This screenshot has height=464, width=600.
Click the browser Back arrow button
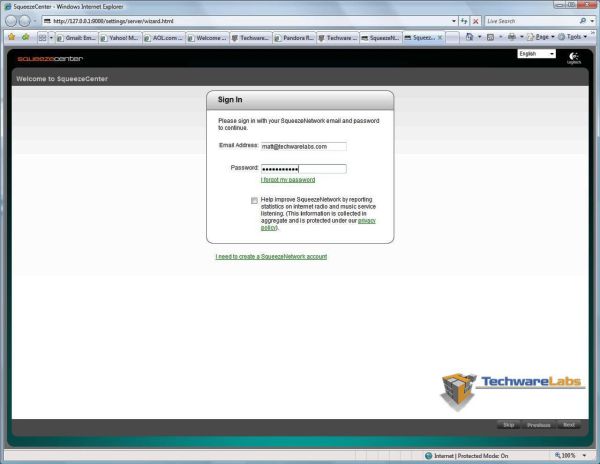point(12,20)
